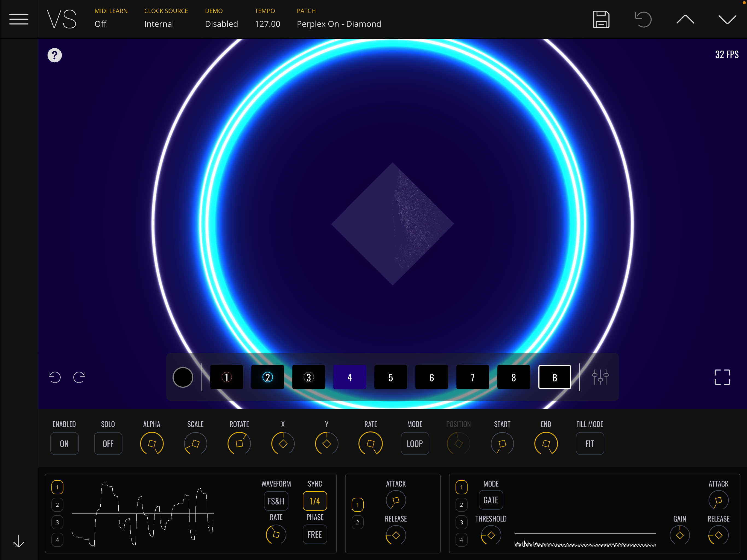Enter fullscreen with the corner brackets icon
This screenshot has width=747, height=560.
pyautogui.click(x=722, y=377)
